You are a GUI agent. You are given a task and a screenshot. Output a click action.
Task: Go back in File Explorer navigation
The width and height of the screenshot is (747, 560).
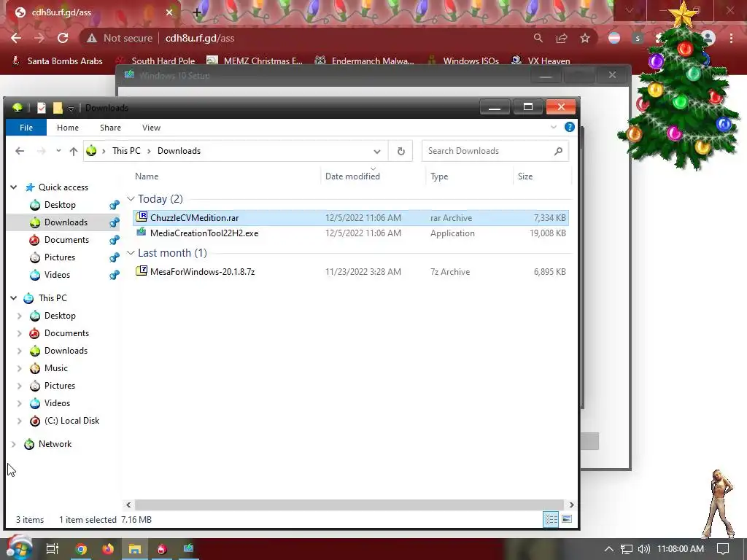(x=20, y=151)
